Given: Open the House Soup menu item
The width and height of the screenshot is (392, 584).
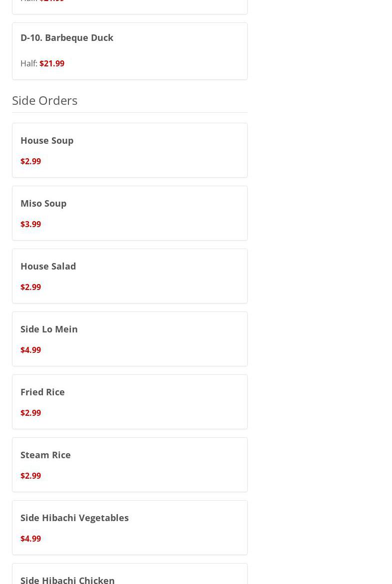Looking at the screenshot, I should (47, 140).
